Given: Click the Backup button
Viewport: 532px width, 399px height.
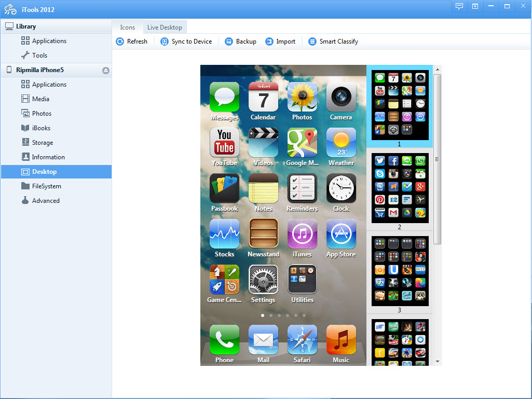Looking at the screenshot, I should point(240,42).
